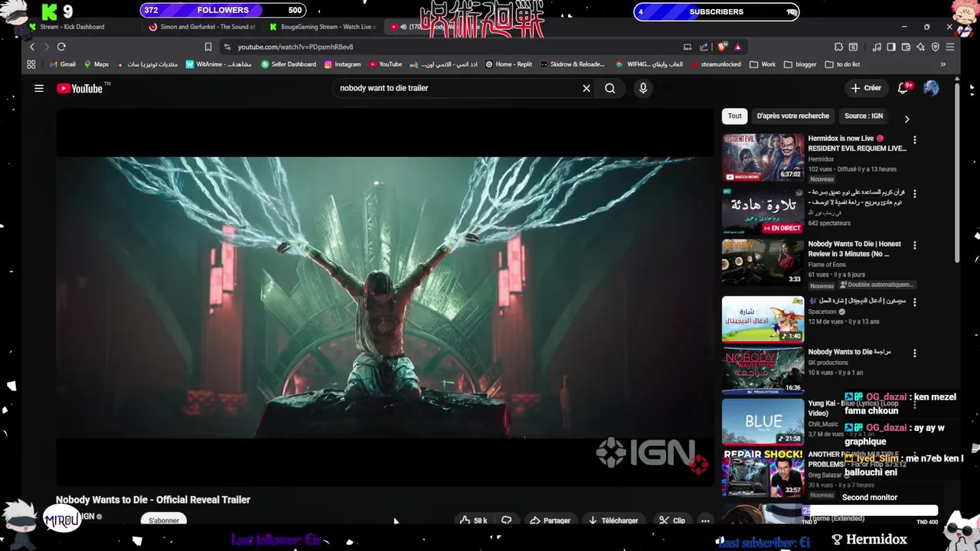
Task: Go back in browser history
Action: click(31, 47)
